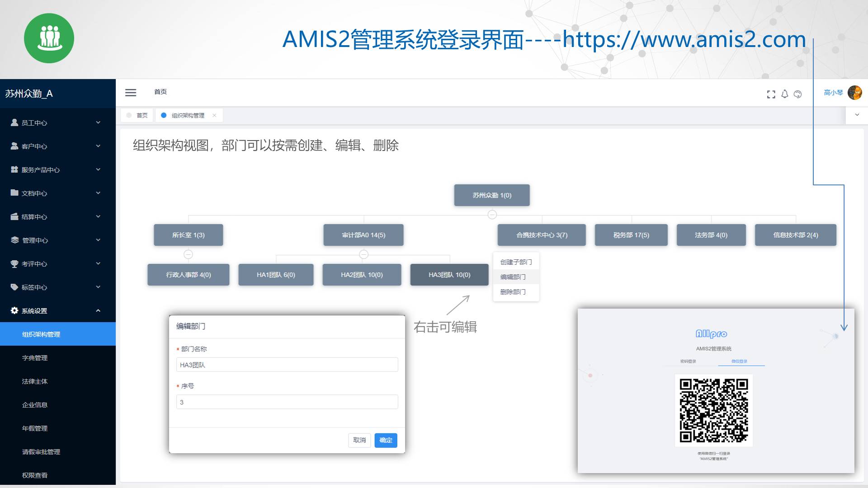Select 所长室 1(3) node
This screenshot has height=488, width=868.
click(x=189, y=235)
